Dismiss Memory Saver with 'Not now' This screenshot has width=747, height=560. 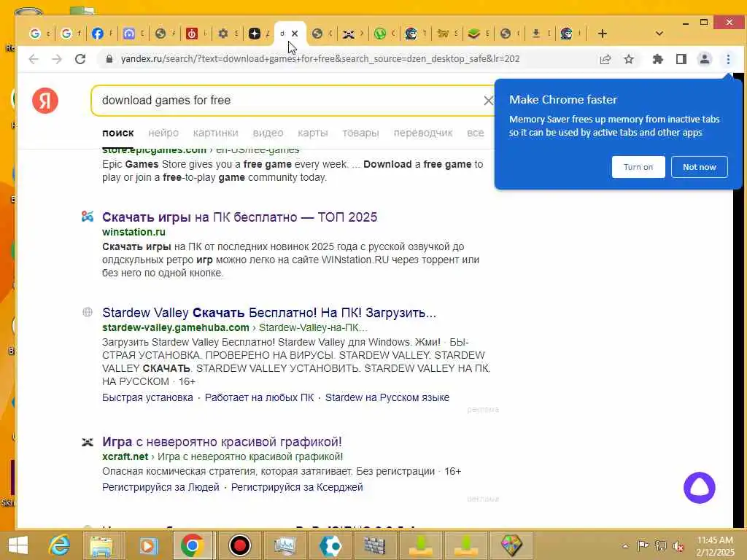pyautogui.click(x=700, y=167)
